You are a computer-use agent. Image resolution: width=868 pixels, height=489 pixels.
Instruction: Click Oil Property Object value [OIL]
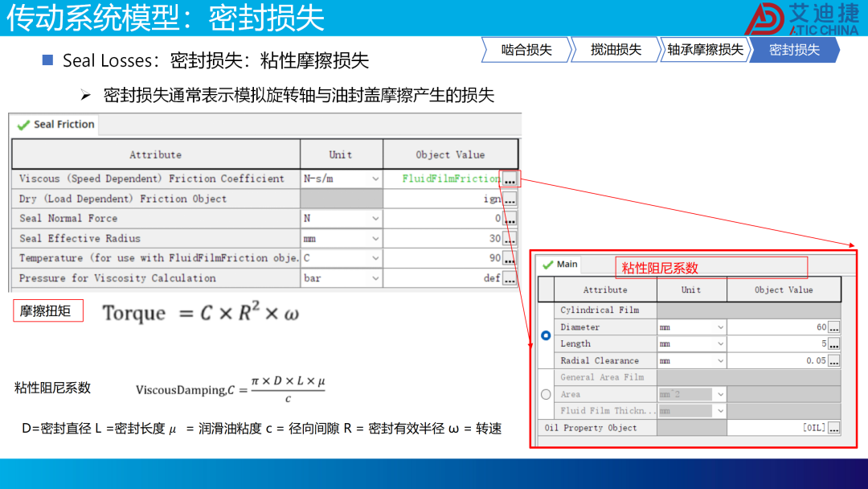[814, 428]
